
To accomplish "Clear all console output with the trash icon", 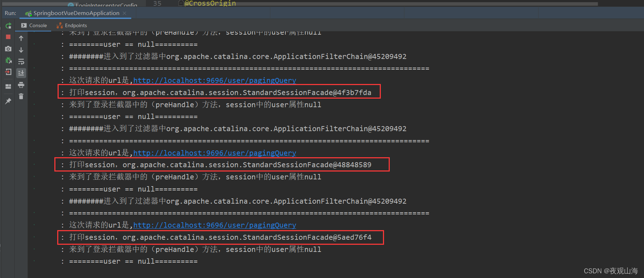I will (21, 96).
